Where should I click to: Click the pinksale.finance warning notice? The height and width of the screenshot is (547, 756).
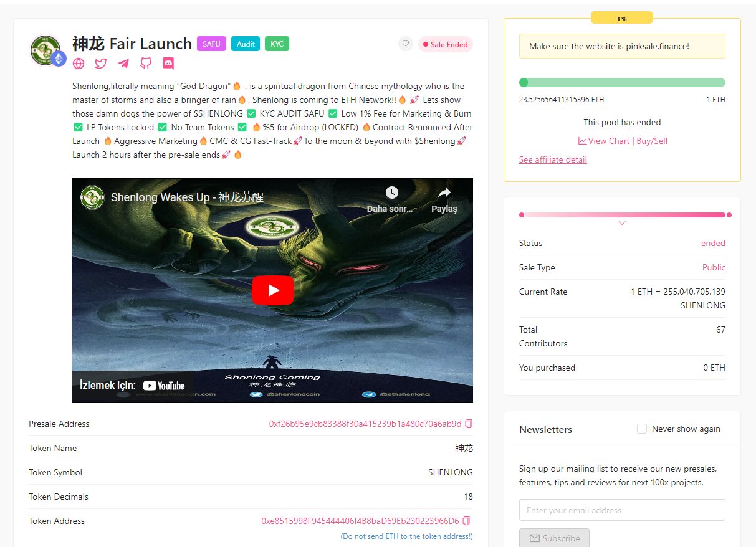622,46
